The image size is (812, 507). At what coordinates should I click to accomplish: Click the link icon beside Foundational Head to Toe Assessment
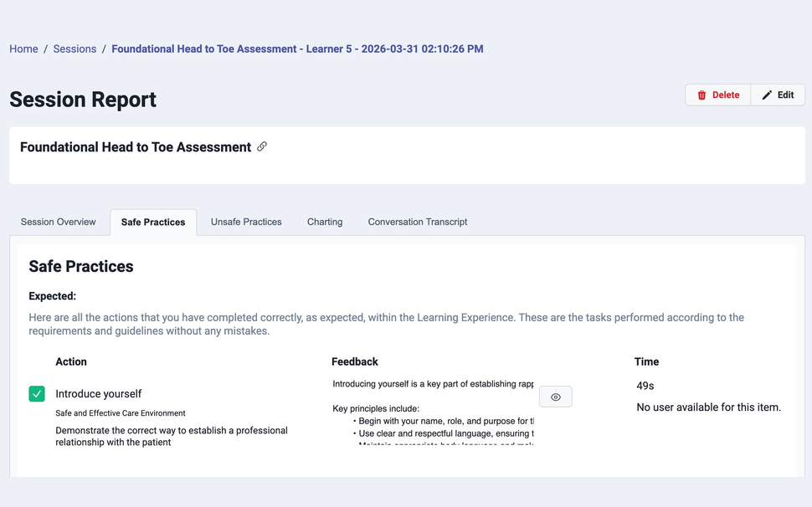tap(262, 146)
